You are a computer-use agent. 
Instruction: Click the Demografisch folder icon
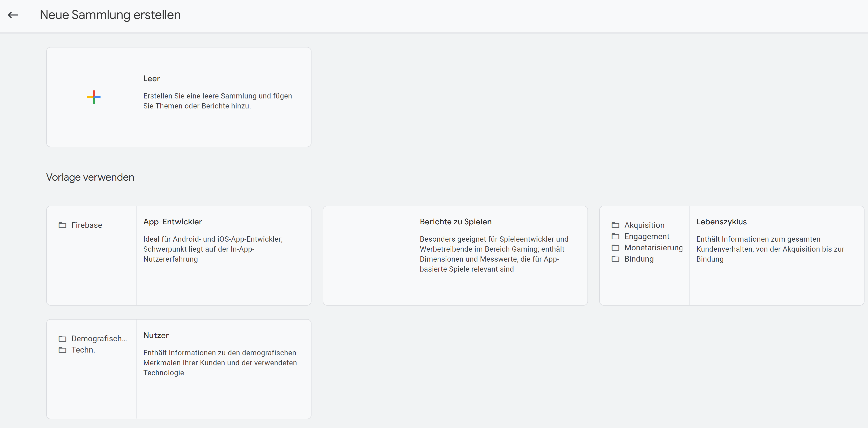[x=62, y=339]
